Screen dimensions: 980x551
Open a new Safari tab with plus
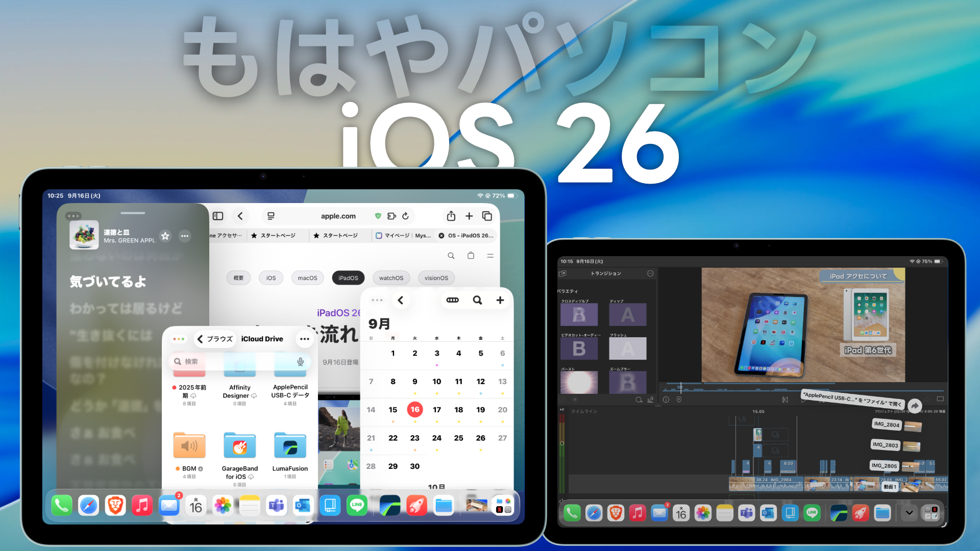point(469,216)
